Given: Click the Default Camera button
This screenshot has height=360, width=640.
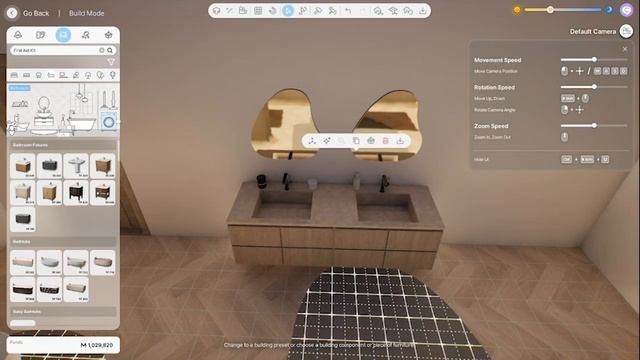Looking at the screenshot, I should tap(626, 31).
